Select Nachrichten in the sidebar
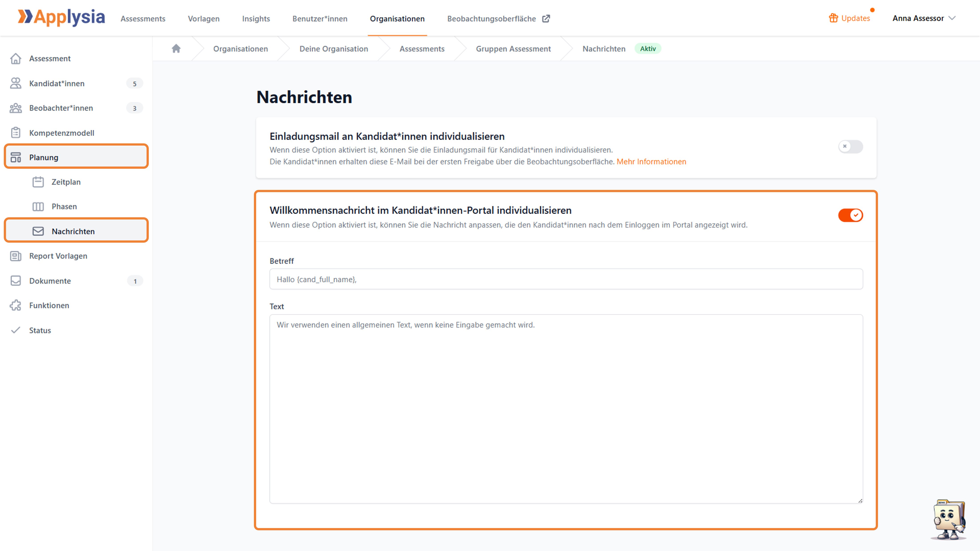Viewport: 980px width, 551px height. [76, 230]
